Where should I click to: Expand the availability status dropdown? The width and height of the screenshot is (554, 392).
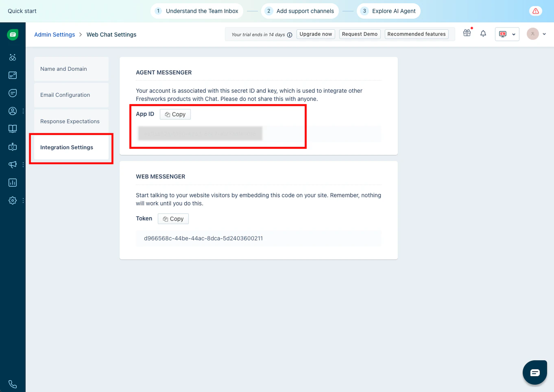[x=507, y=34]
